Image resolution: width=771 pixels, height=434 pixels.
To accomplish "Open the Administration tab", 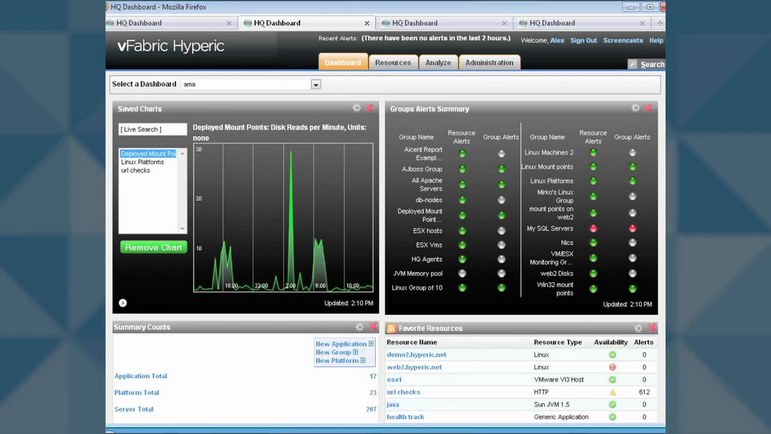I will [x=489, y=62].
